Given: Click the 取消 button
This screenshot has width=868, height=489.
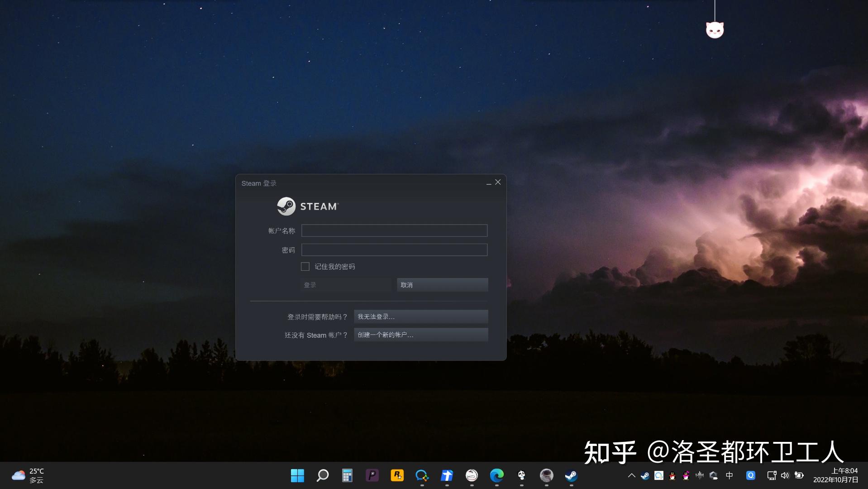Looking at the screenshot, I should 442,285.
